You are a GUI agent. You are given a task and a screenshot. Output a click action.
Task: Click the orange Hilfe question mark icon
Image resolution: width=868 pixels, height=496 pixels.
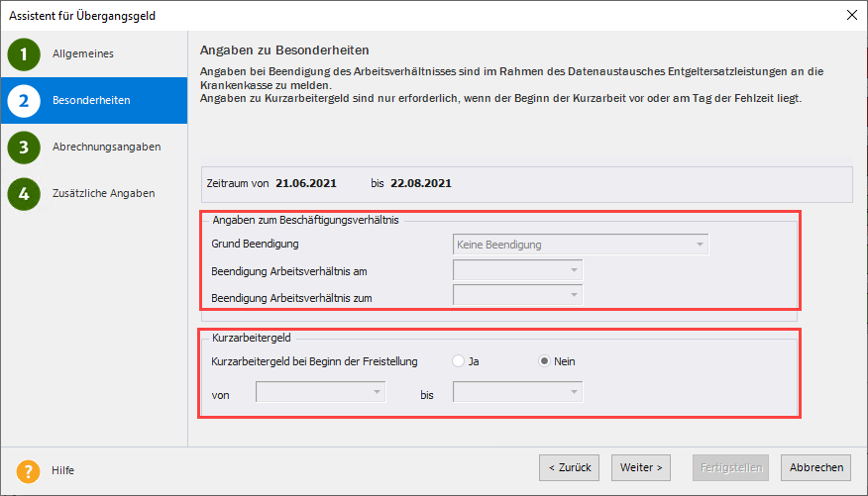click(28, 471)
